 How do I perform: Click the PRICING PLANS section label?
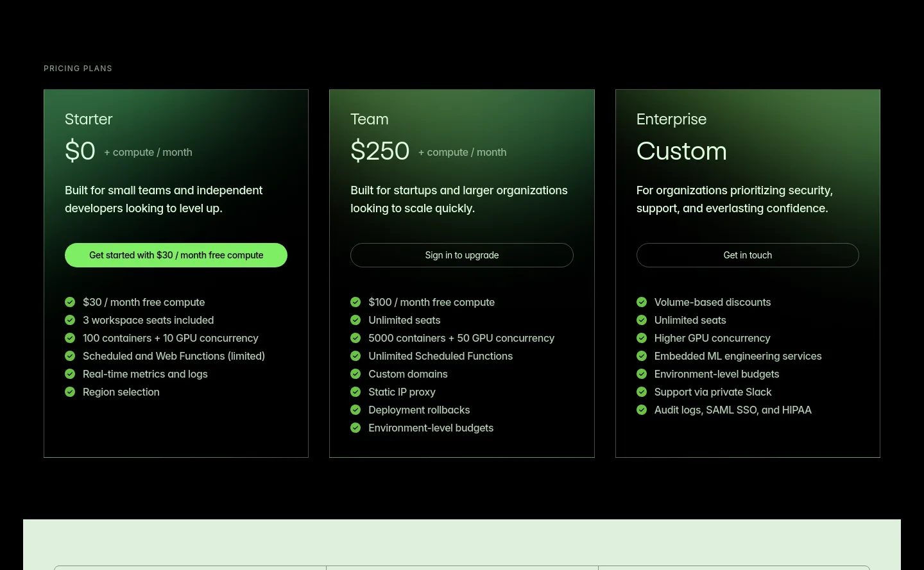pos(78,69)
